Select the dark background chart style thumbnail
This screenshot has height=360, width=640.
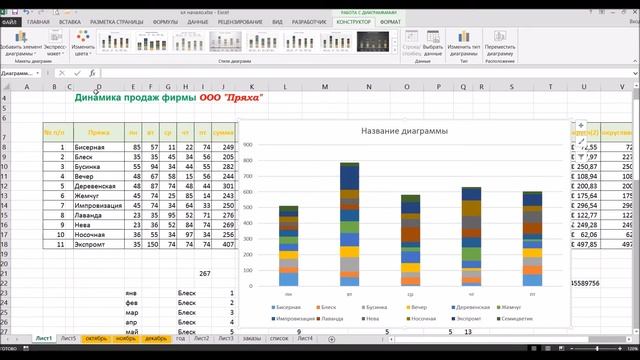coord(373,42)
